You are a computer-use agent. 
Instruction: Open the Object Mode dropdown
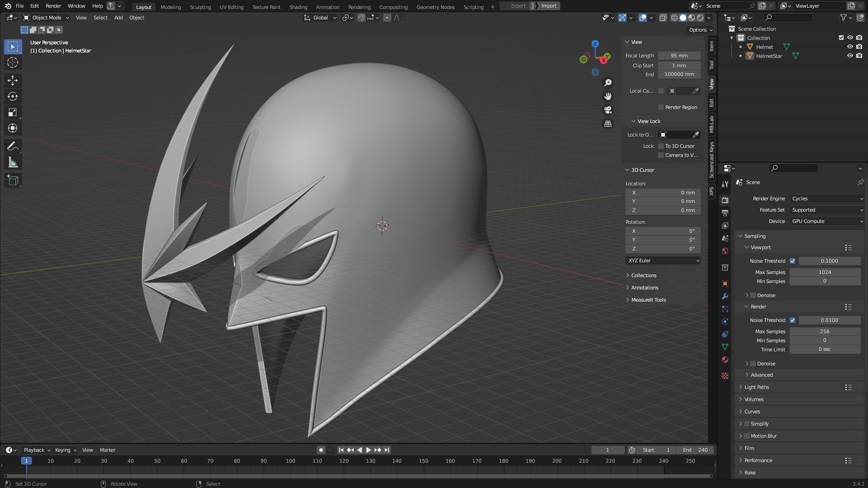point(46,18)
